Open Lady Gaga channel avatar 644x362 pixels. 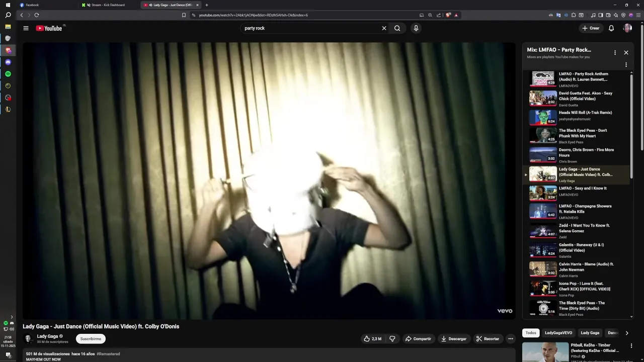coord(29,339)
